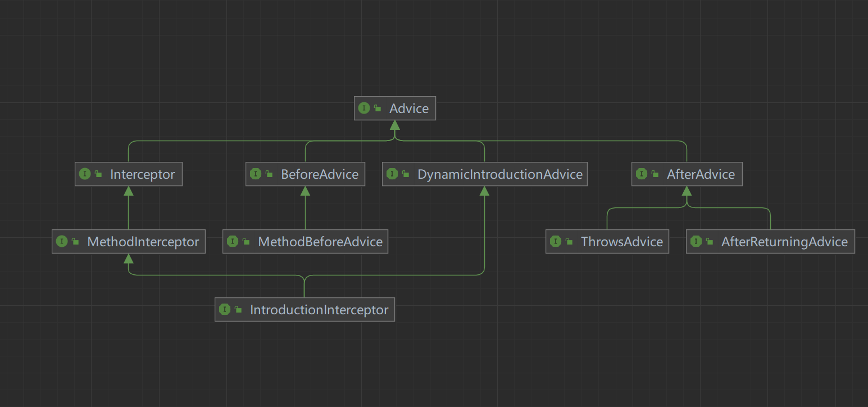Click the interface icon beside ThrowsAdvice
The width and height of the screenshot is (868, 407).
pos(556,242)
